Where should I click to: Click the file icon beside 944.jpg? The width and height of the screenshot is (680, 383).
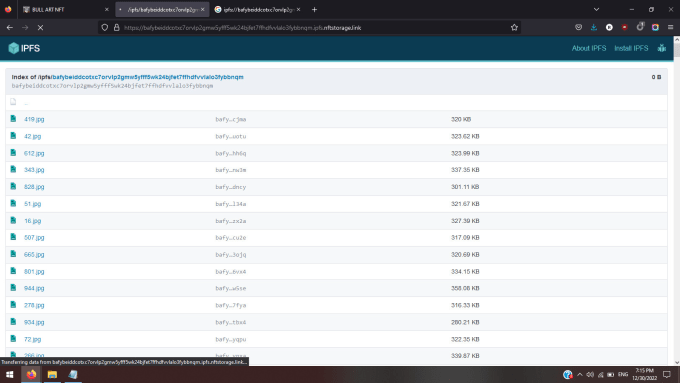pos(13,287)
